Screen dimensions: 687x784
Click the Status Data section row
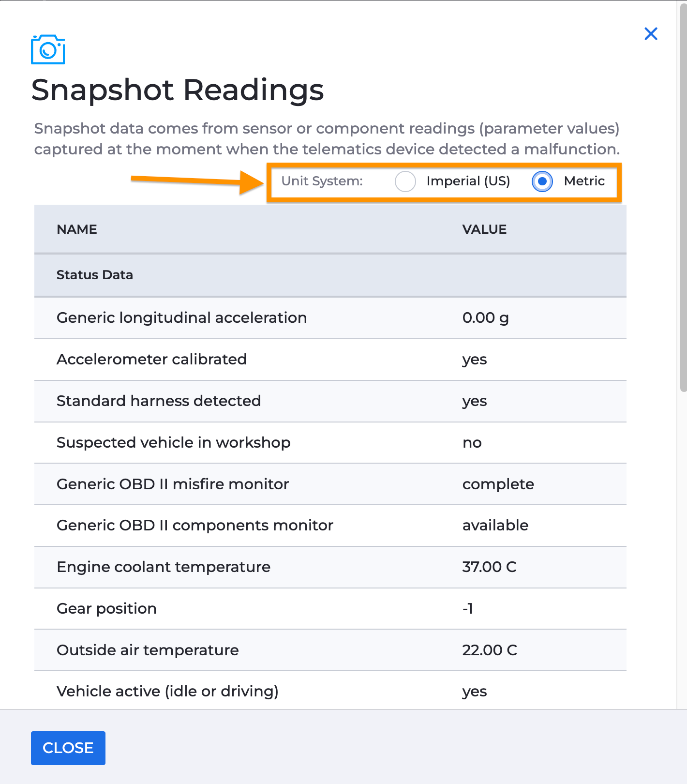point(330,275)
